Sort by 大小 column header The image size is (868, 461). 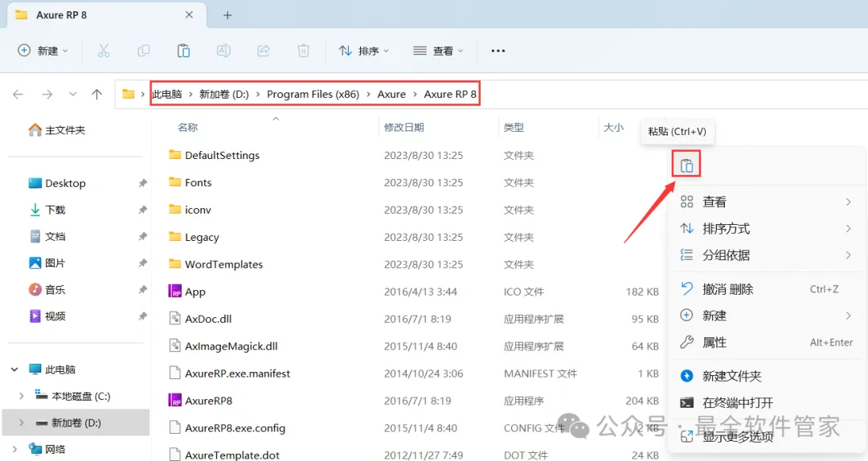(613, 127)
